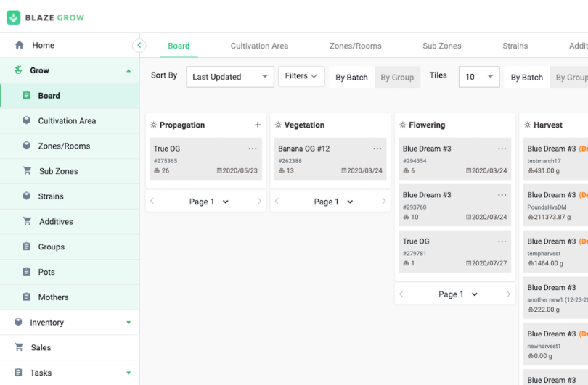Image resolution: width=588 pixels, height=385 pixels.
Task: Click the Blaze Grow logo icon
Action: 13,17
